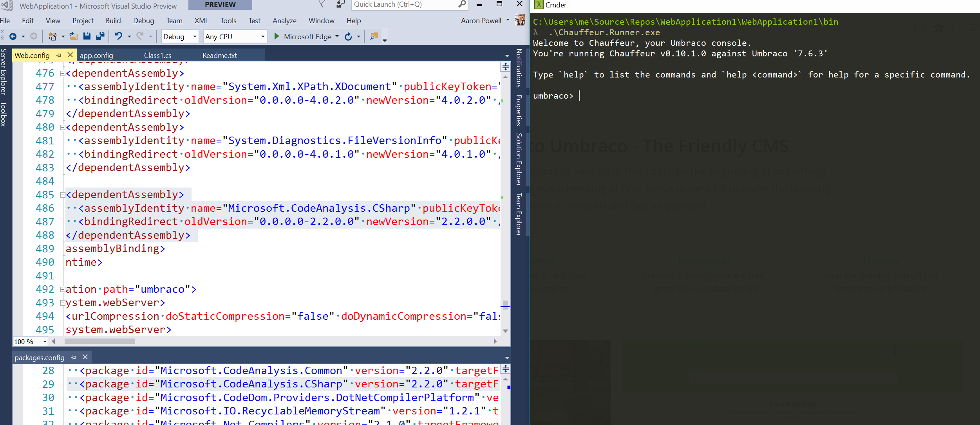The image size is (980, 425).
Task: Pin the packages.config tab
Action: [74, 357]
